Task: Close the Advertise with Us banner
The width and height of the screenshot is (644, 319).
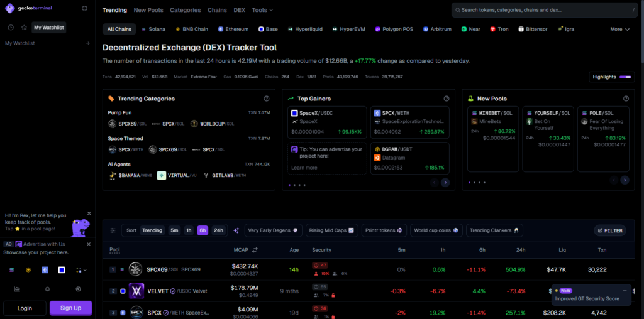Action: click(89, 244)
